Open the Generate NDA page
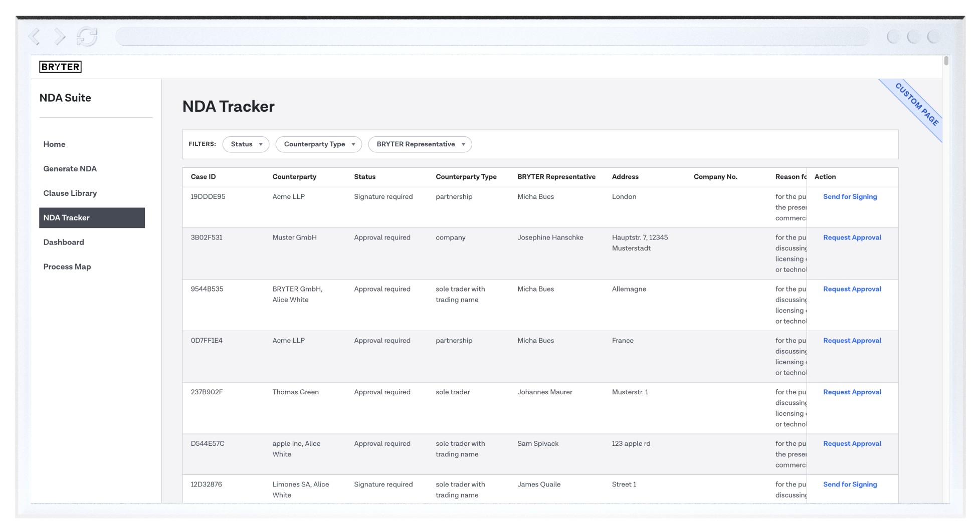 [x=70, y=168]
